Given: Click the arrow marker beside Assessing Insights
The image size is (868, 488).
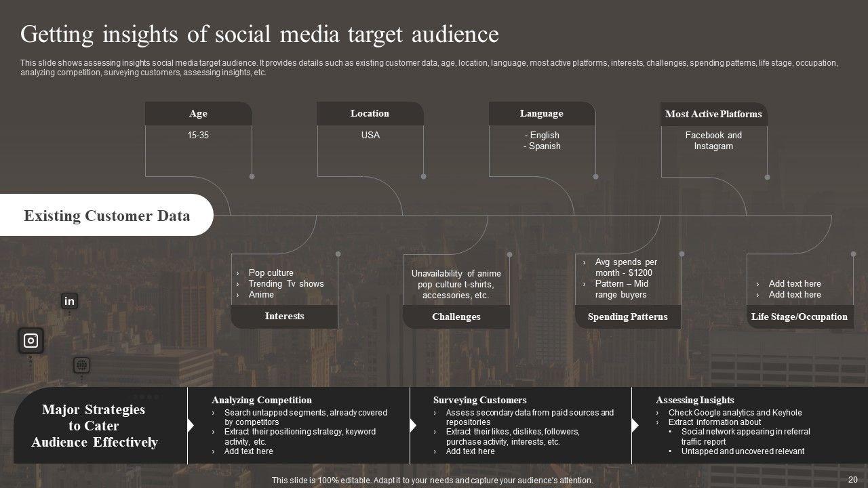Looking at the screenshot, I should (x=635, y=426).
